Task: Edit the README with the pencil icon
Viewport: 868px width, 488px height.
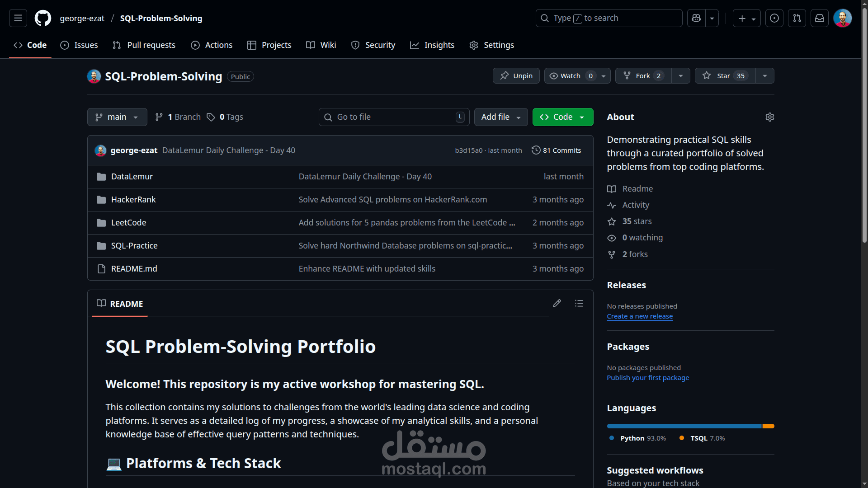Action: coord(557,304)
